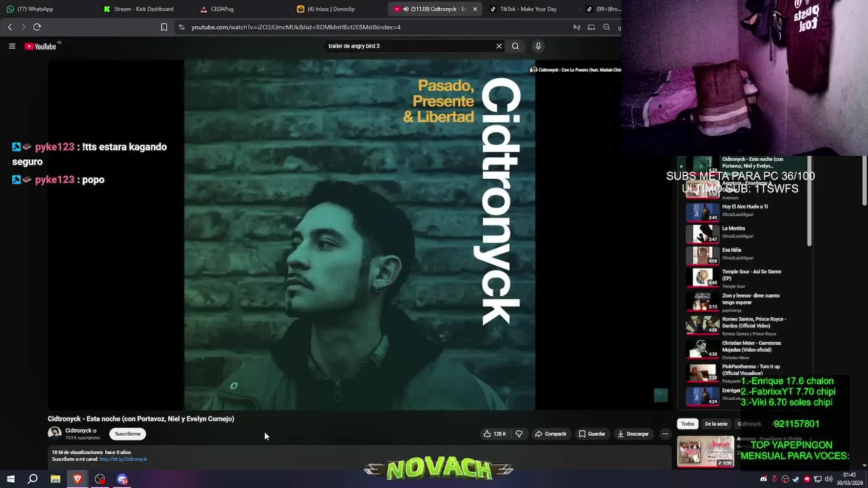Click the video player area
This screenshot has height=488, width=868.
(359, 235)
